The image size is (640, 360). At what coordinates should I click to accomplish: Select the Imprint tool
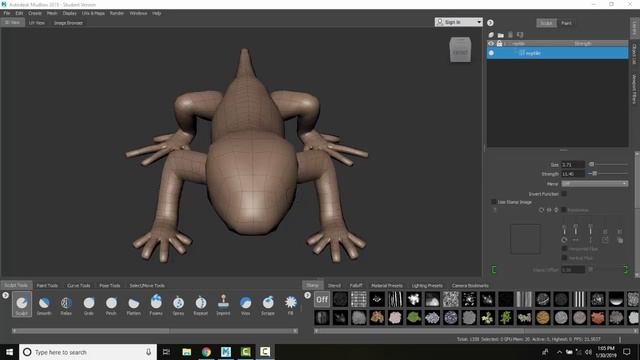click(x=223, y=304)
